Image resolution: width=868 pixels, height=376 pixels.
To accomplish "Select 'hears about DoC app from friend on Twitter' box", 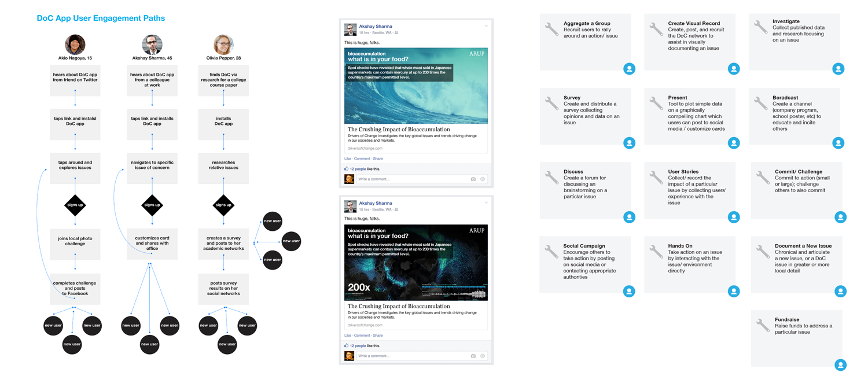I will pos(75,81).
